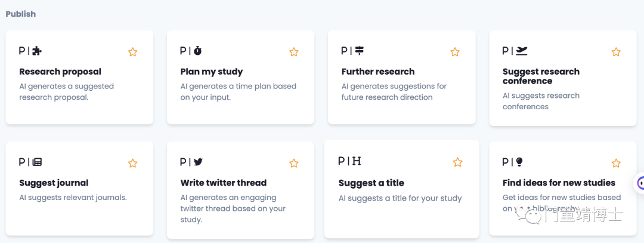644x243 pixels.
Task: Star the Plan my study tool
Action: (x=293, y=52)
